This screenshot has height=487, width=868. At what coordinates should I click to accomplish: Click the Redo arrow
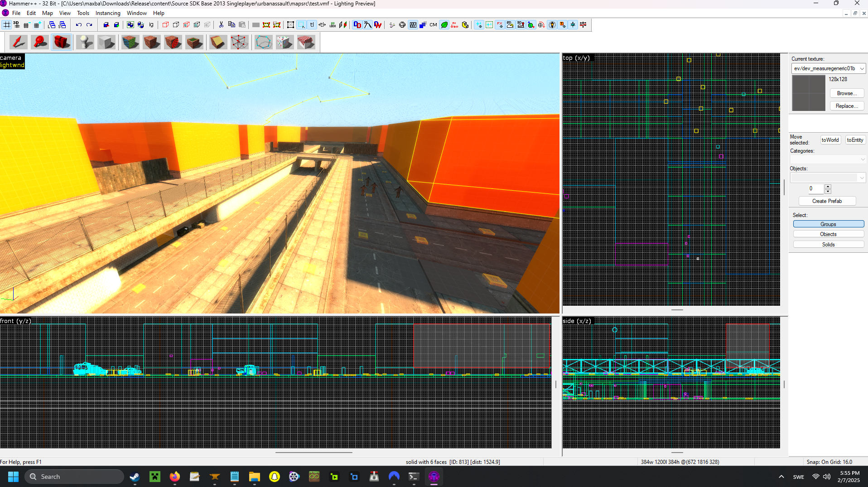[x=89, y=25]
